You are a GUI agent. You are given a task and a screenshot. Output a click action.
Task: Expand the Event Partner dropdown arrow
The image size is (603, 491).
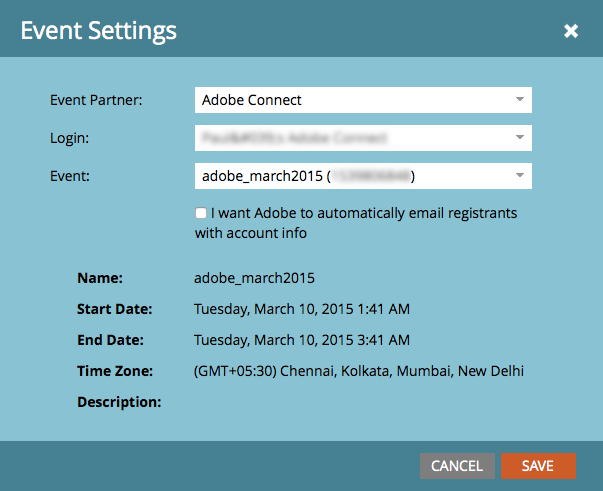(x=519, y=100)
